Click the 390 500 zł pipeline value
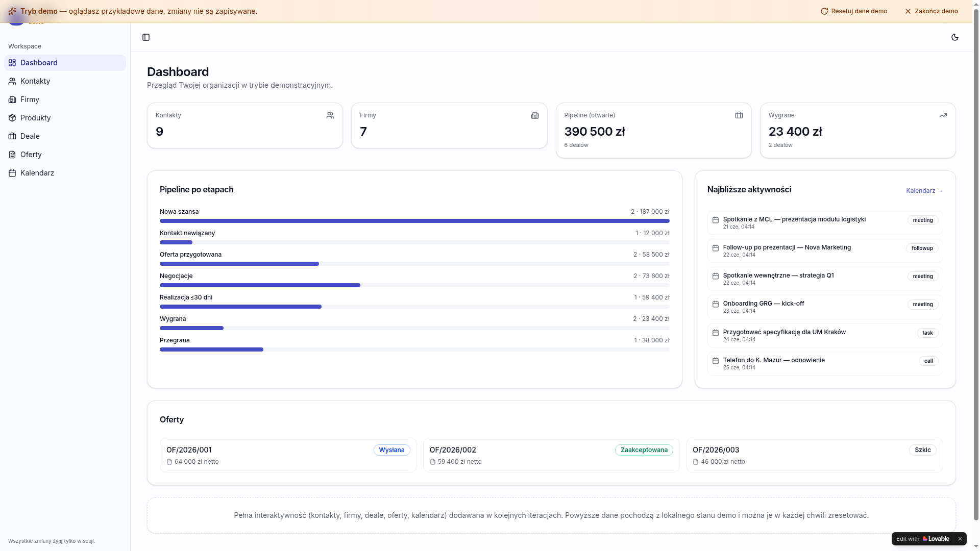 (x=595, y=132)
